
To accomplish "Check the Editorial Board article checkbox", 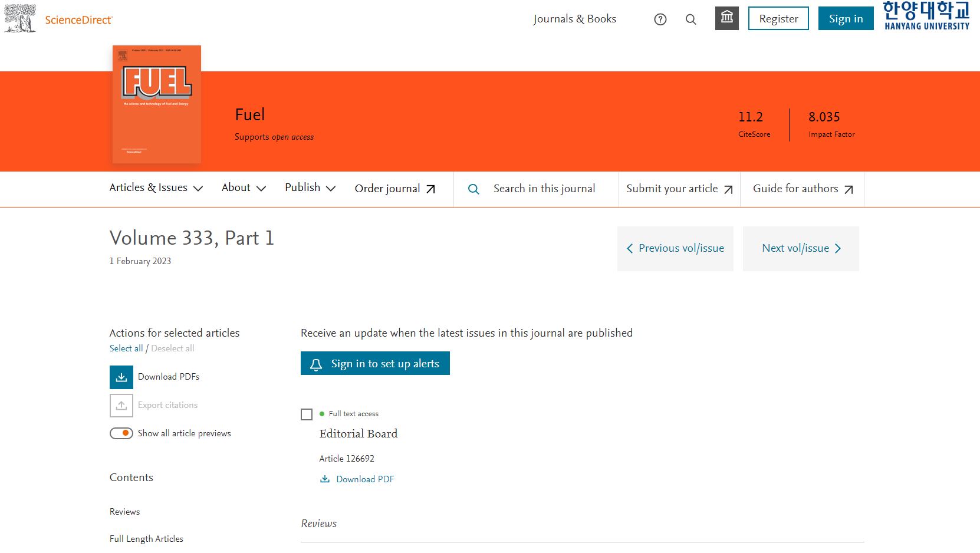I will (307, 414).
